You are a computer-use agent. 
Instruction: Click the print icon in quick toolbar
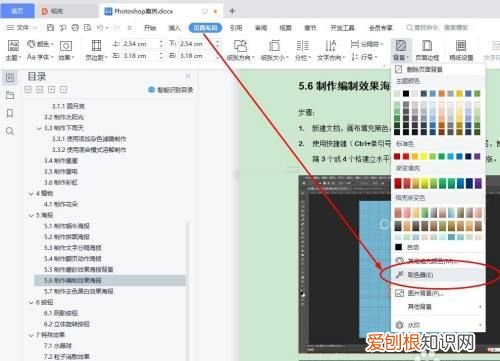(75, 28)
